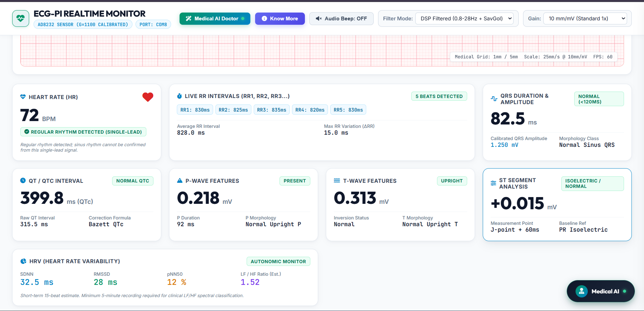Click the ECG grid chart area
The image size is (644, 311).
pyautogui.click(x=322, y=51)
